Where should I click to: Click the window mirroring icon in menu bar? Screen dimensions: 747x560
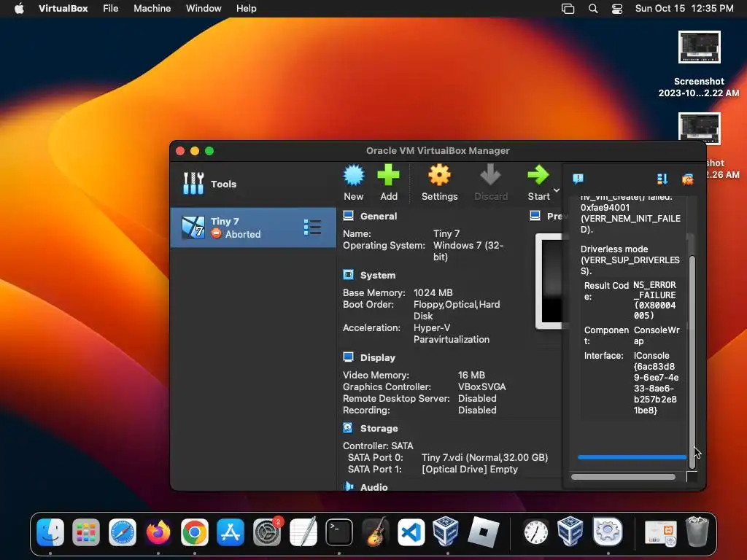(x=568, y=9)
